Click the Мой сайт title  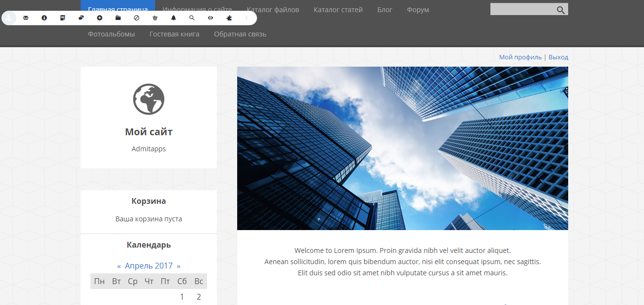(149, 132)
